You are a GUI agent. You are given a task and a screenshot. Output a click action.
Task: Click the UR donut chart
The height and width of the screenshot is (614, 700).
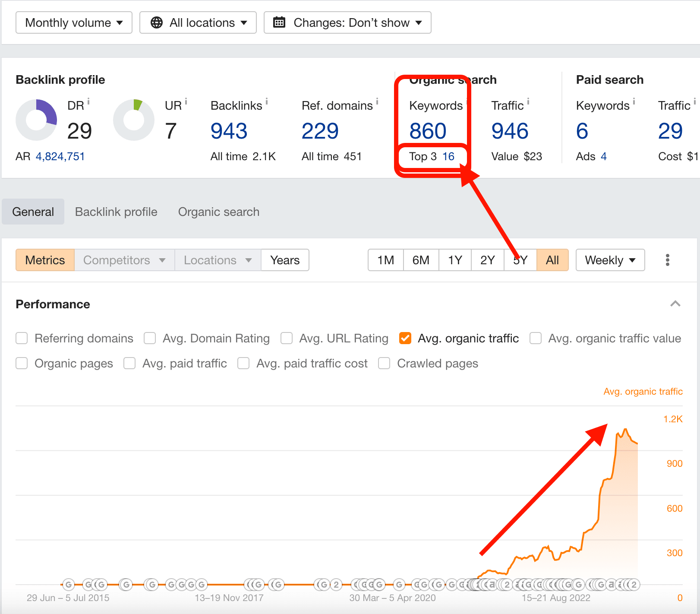click(x=134, y=120)
